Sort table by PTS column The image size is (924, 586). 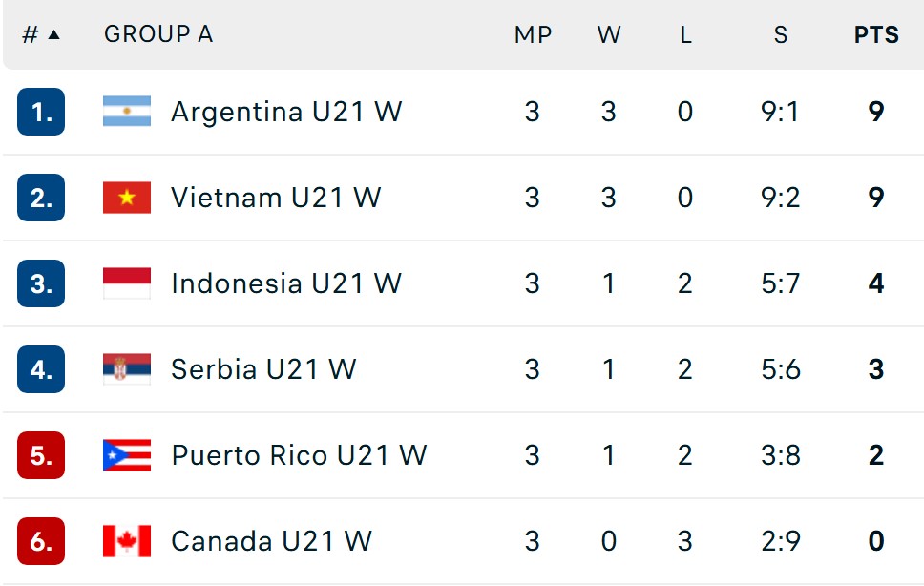[876, 34]
